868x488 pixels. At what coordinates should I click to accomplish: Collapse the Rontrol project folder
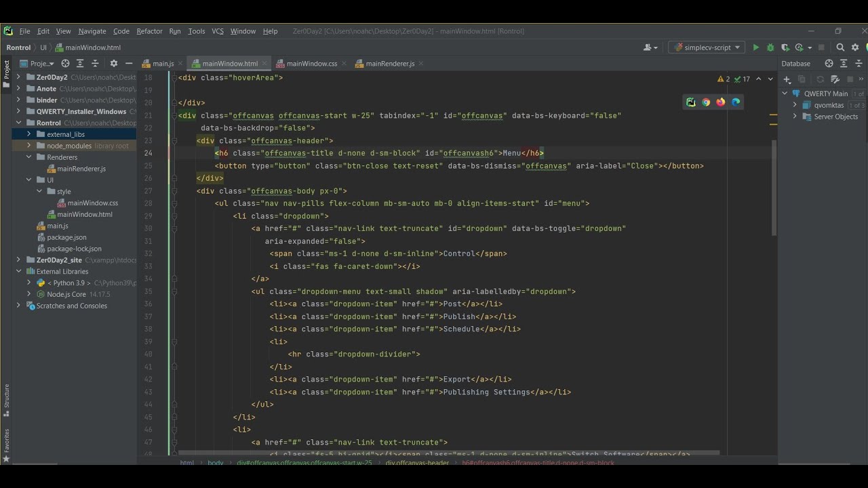coord(18,123)
